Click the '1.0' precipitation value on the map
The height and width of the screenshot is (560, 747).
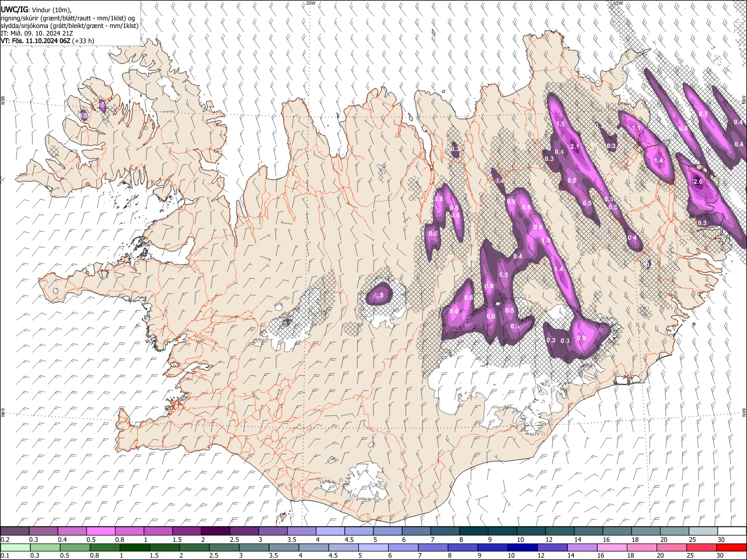(x=546, y=240)
